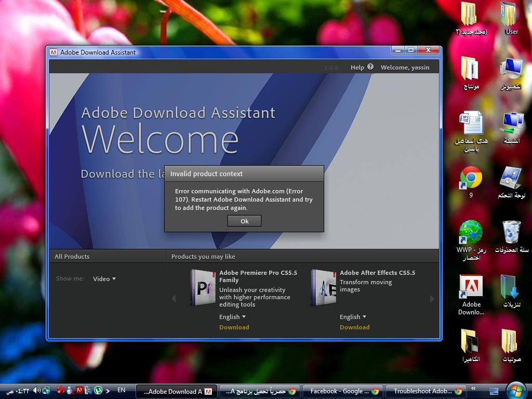Open the مجلد جديد (٢) desktop folder

pos(471,19)
